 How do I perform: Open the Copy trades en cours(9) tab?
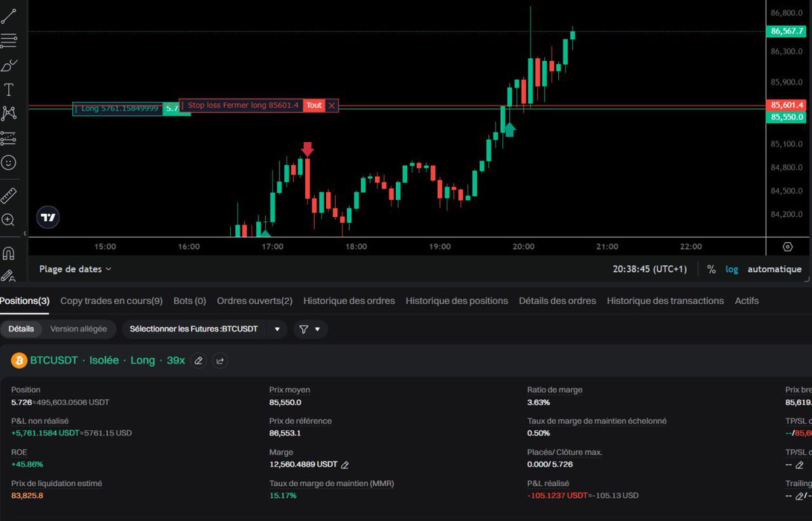pyautogui.click(x=112, y=300)
